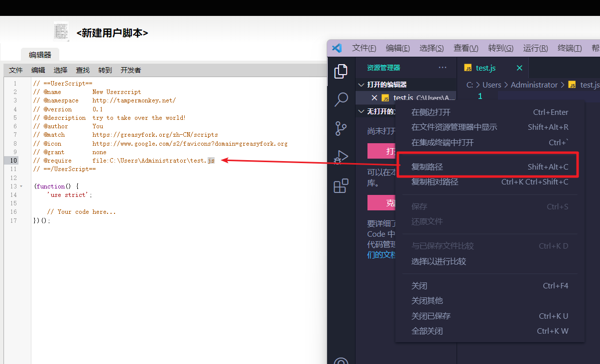Collapse the 打开的编辑器 section
This screenshot has height=364, width=600.
361,85
